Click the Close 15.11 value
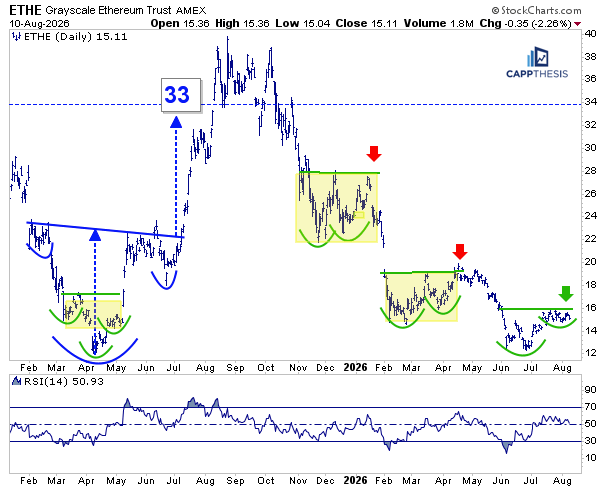This screenshot has height=488, width=603. point(366,23)
